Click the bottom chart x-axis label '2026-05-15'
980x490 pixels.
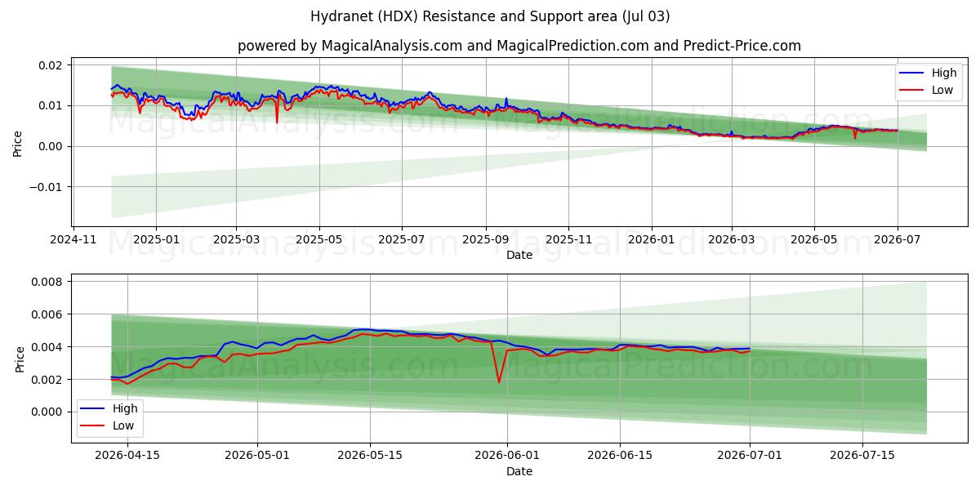pyautogui.click(x=370, y=456)
